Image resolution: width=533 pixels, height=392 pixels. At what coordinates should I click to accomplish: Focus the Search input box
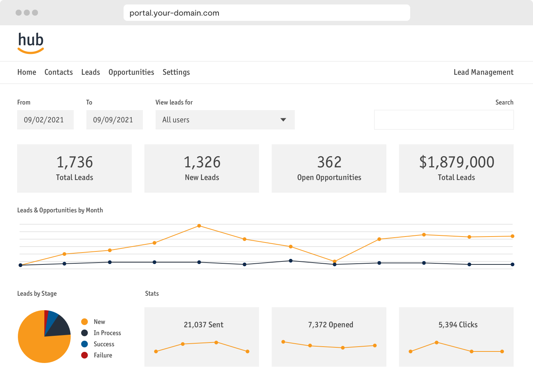coord(444,120)
